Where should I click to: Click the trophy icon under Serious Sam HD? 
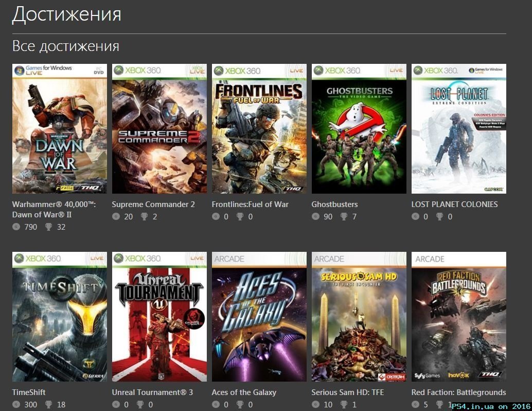344,404
